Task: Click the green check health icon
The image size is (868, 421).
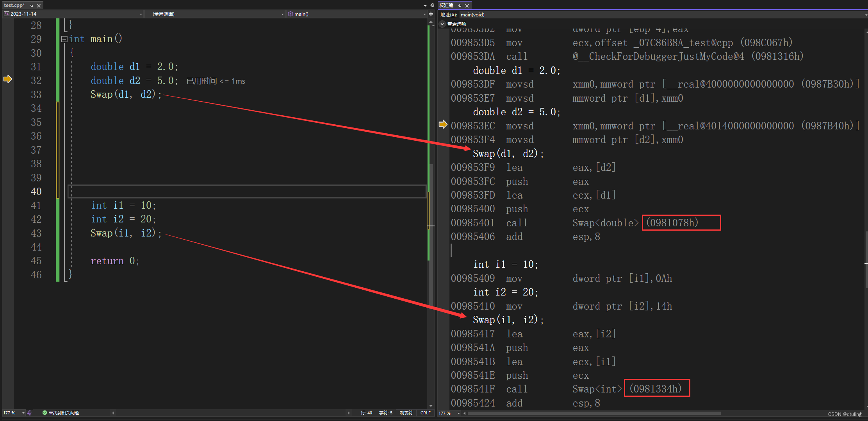Action: 45,413
